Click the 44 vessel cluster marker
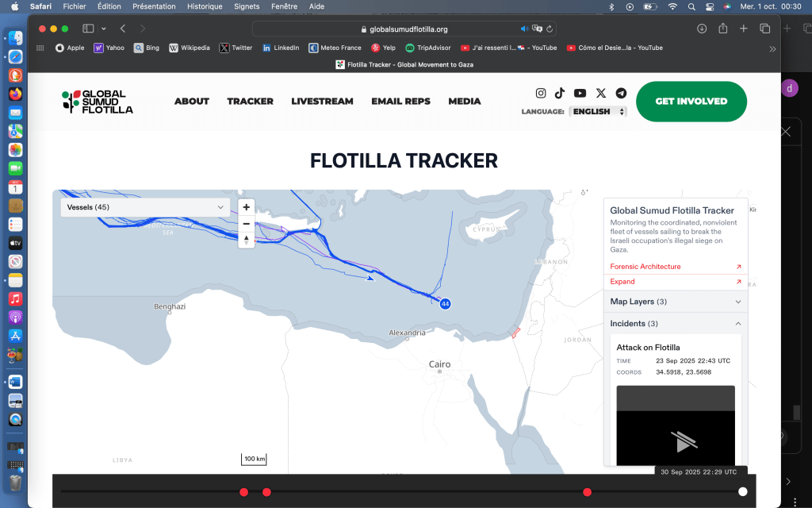This screenshot has height=508, width=812. coord(446,304)
